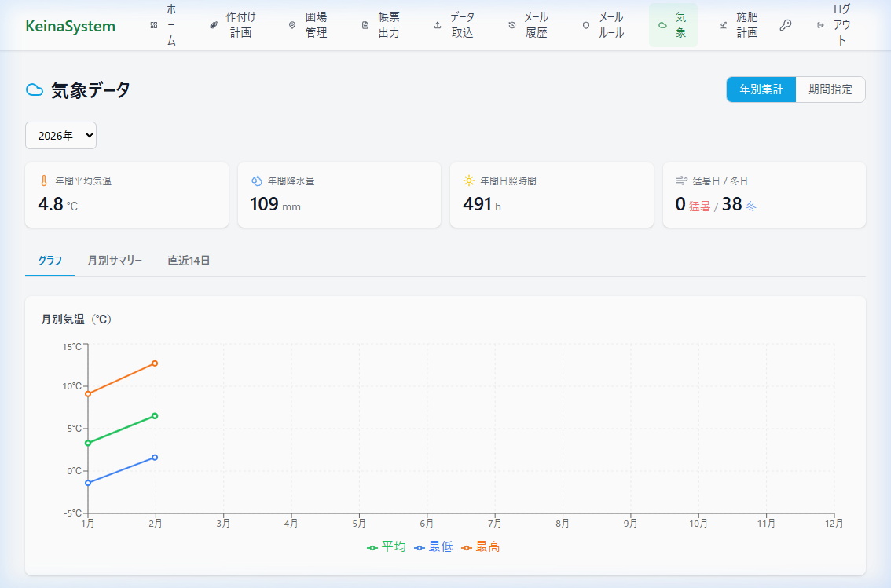Viewport: 891px width, 588px height.
Task: Go to 作付け計画 page
Action: coord(233,25)
